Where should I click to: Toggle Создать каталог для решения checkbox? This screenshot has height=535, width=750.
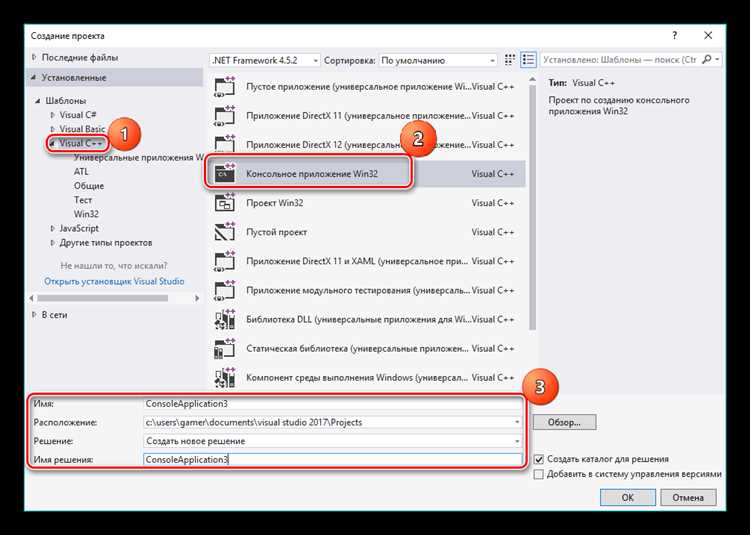click(x=539, y=459)
